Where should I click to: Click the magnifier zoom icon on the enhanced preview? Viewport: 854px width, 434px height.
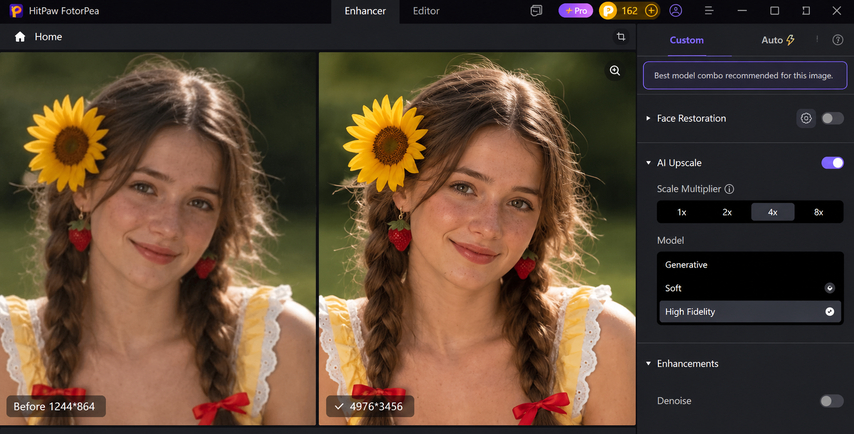[x=615, y=70]
